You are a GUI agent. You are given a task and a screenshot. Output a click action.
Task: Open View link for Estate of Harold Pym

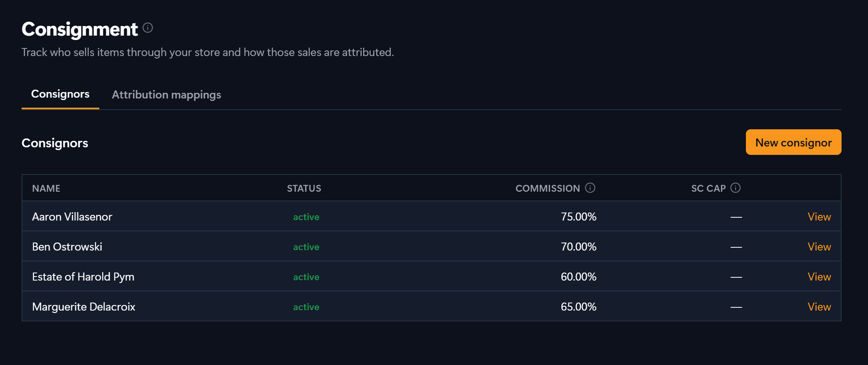(819, 277)
